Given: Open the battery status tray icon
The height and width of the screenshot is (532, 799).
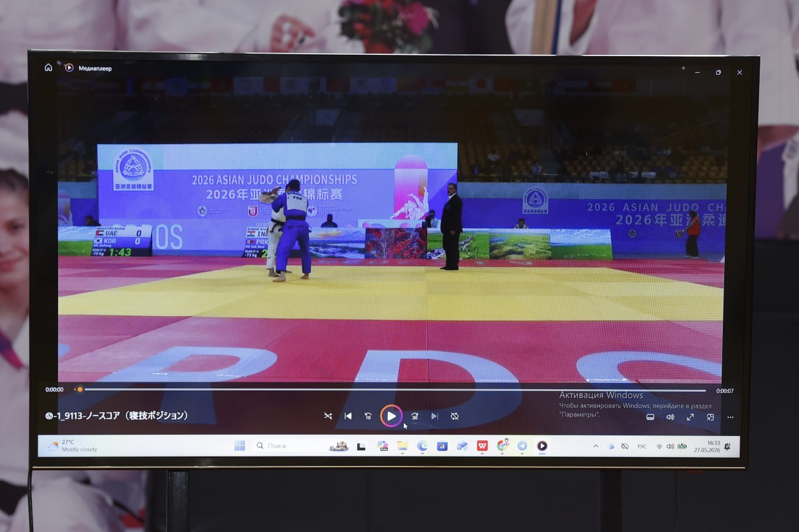Looking at the screenshot, I should click(x=682, y=447).
